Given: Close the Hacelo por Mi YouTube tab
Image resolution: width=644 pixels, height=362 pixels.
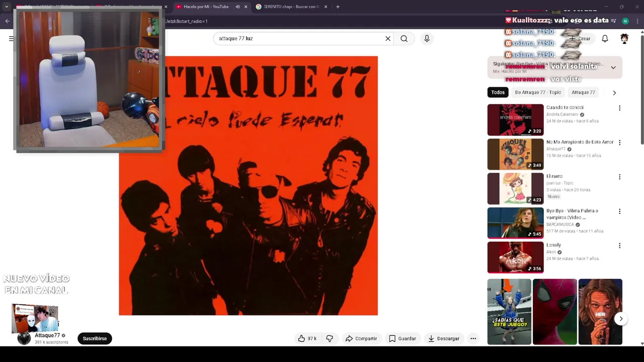Looking at the screenshot, I should pyautogui.click(x=246, y=7).
